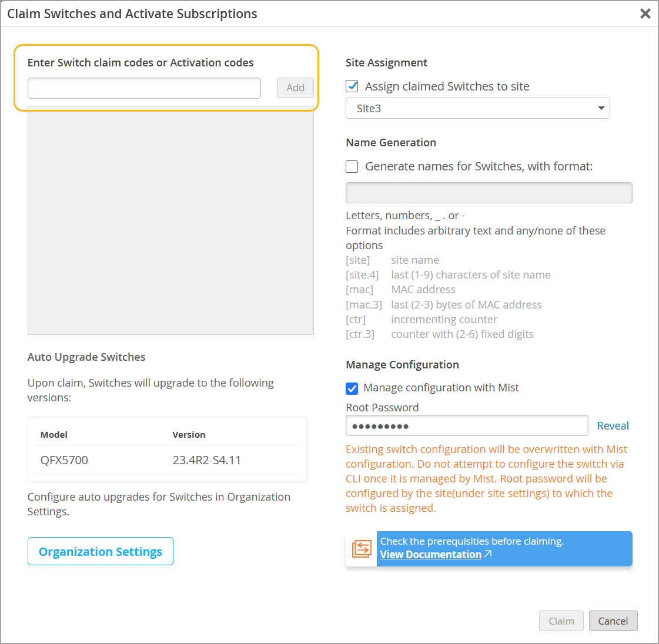Toggle Manage configuration with Mist checkbox
Screen dimensions: 659x644
click(x=352, y=388)
